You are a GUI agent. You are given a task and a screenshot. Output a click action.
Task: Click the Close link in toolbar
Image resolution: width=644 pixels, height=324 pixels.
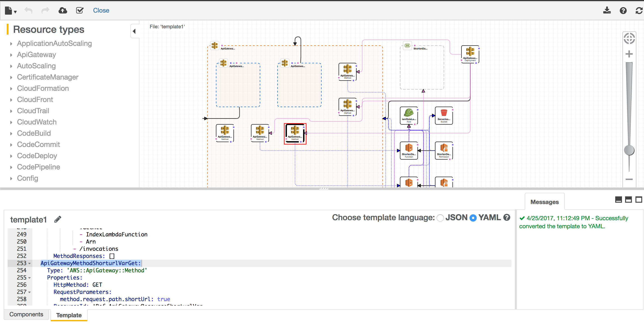point(101,11)
